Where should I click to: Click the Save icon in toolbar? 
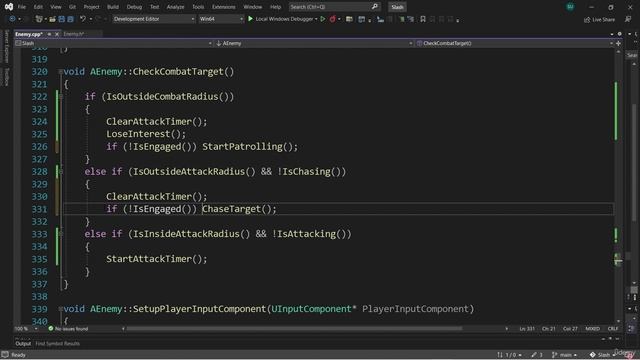click(x=62, y=19)
